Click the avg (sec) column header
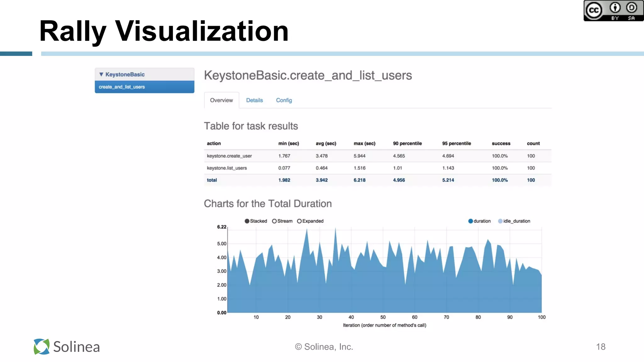644x362 pixels. 326,143
